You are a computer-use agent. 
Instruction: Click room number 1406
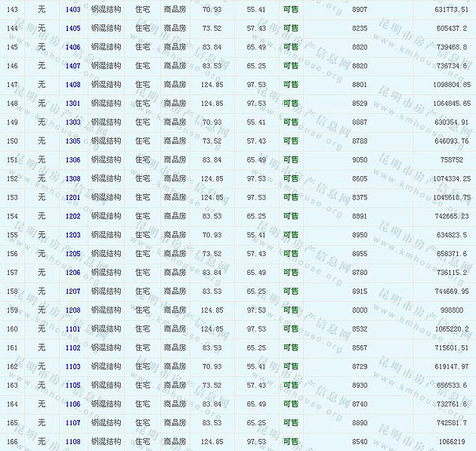click(x=73, y=47)
